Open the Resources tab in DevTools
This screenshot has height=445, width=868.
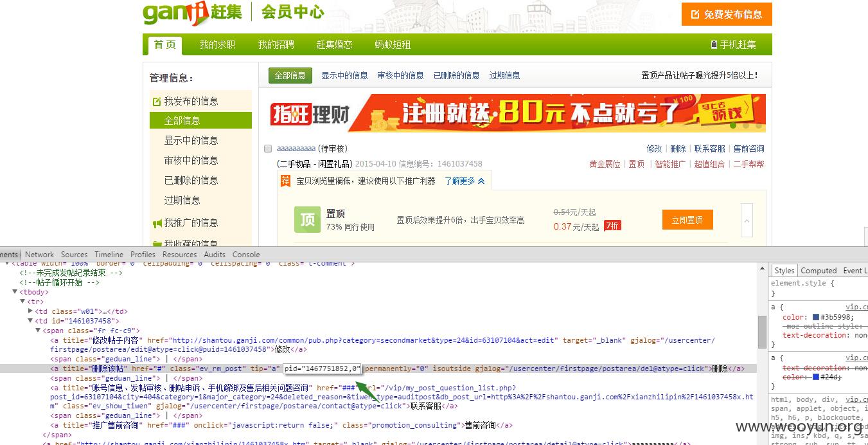(x=179, y=255)
